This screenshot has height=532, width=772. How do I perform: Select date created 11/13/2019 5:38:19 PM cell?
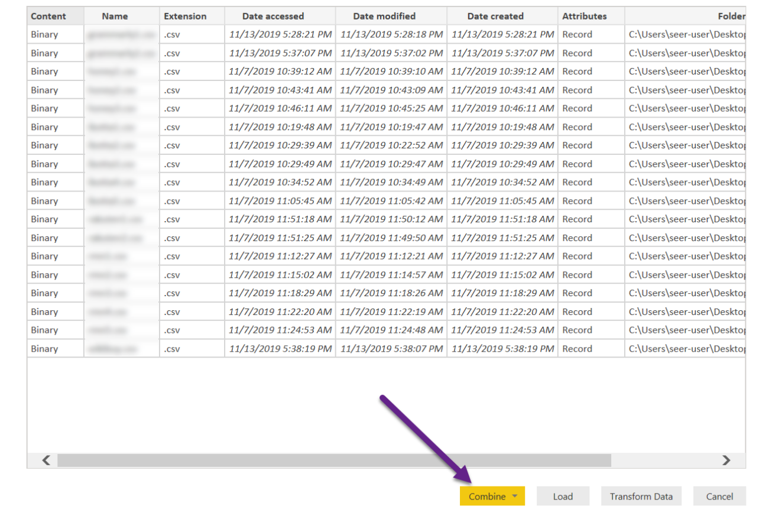(x=502, y=349)
